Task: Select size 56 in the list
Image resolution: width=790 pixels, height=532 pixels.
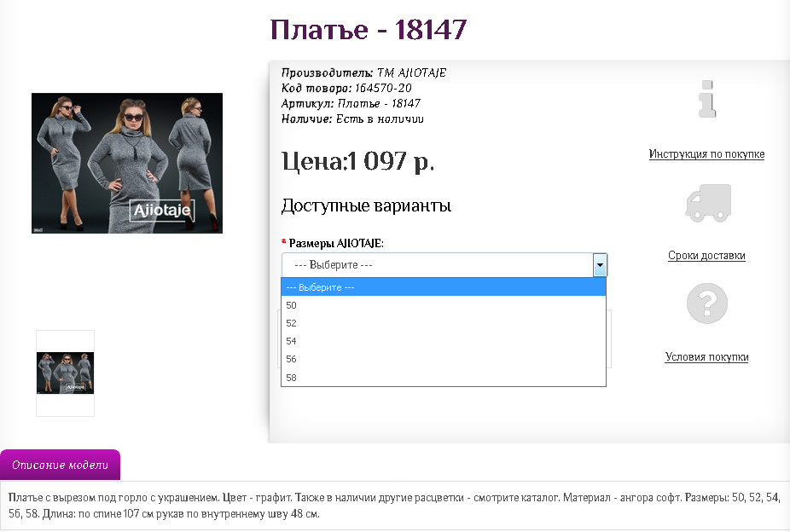Action: point(443,359)
